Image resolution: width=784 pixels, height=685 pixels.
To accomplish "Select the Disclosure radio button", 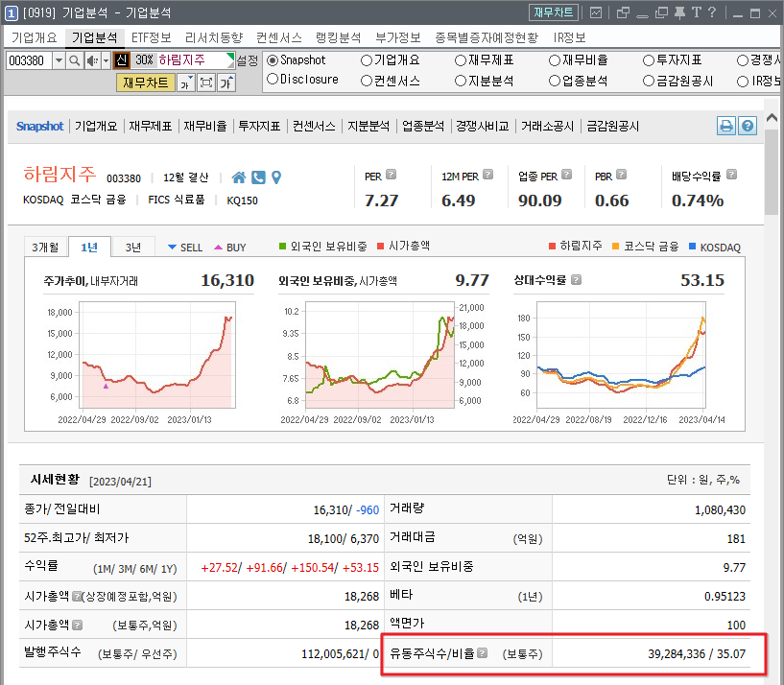I will click(x=273, y=79).
